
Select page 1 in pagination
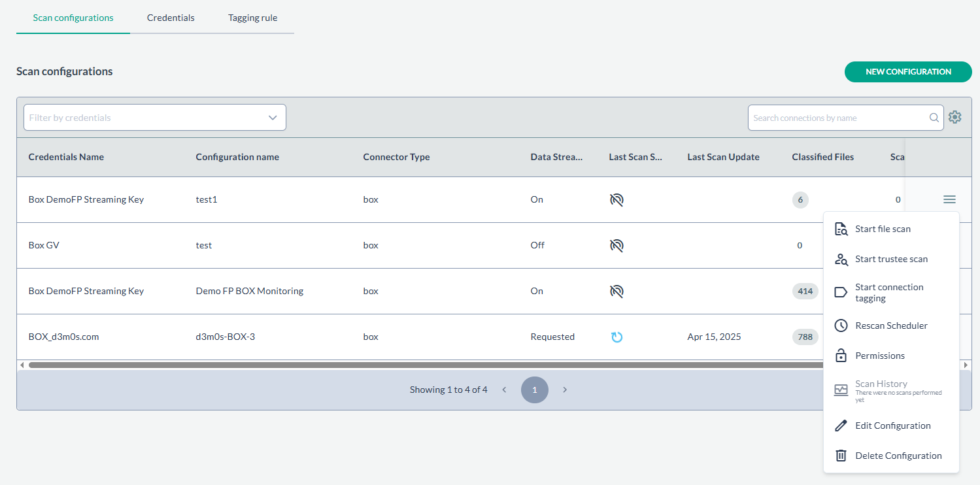534,390
